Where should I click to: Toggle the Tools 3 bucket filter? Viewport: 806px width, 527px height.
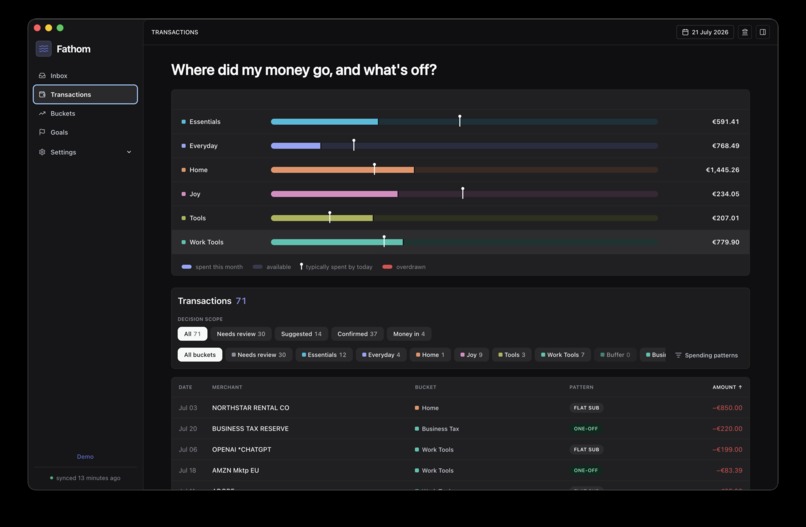[511, 355]
